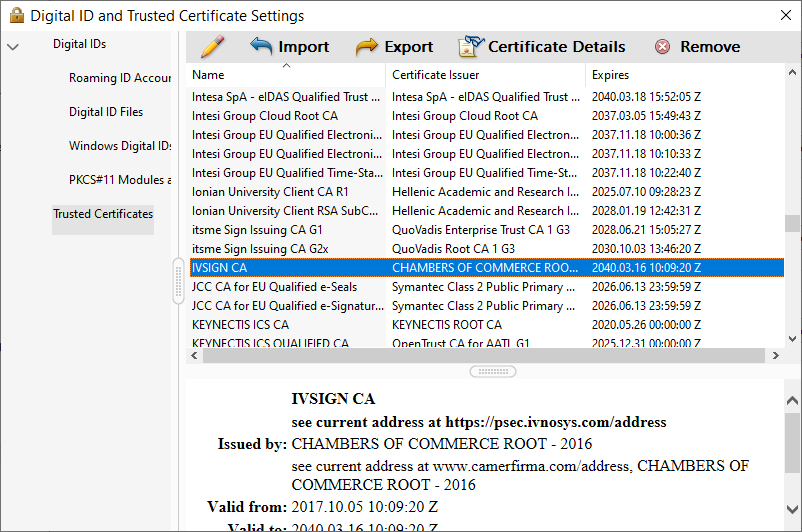The image size is (802, 532).
Task: Click the horizontal scrollbar thumb
Action: point(484,355)
